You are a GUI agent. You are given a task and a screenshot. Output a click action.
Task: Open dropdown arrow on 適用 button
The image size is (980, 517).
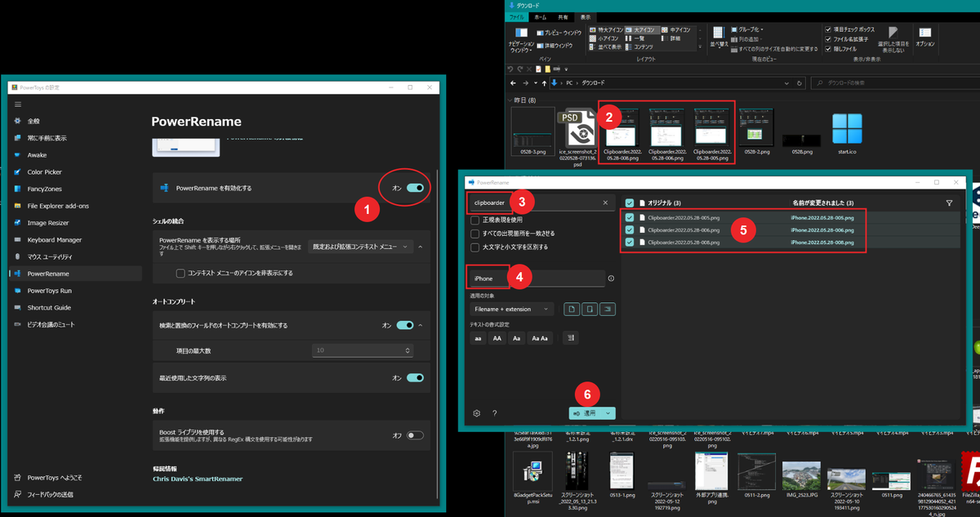click(x=608, y=413)
